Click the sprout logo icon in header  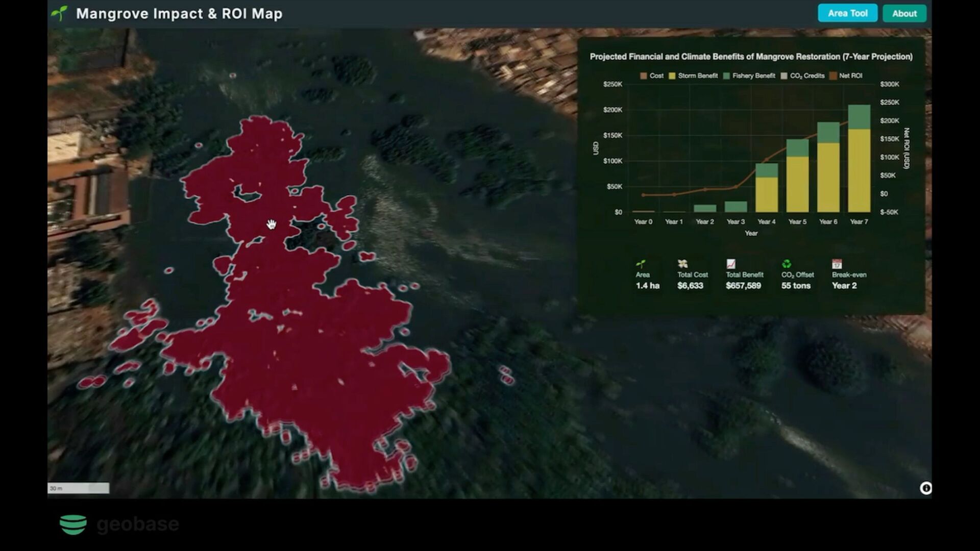pyautogui.click(x=60, y=13)
